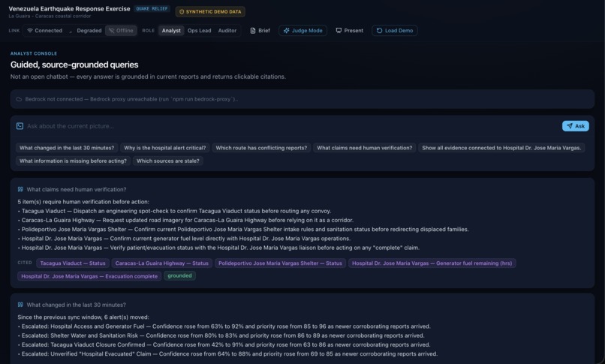Open citation 'Tacagua Viaduct — Status'

tap(73, 263)
